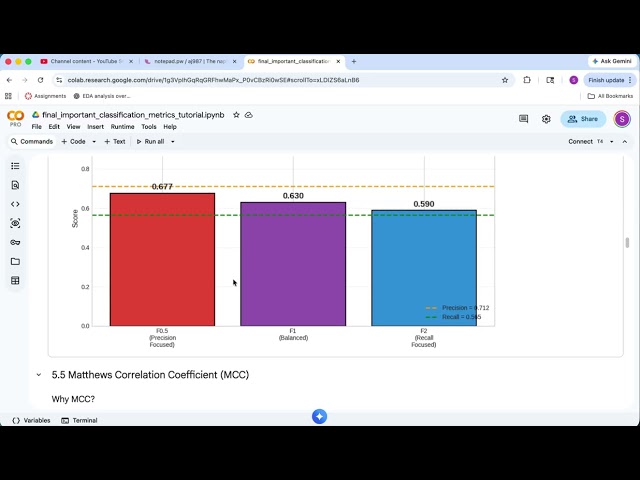This screenshot has width=640, height=480.
Task: Click the Connect button
Action: (580, 142)
